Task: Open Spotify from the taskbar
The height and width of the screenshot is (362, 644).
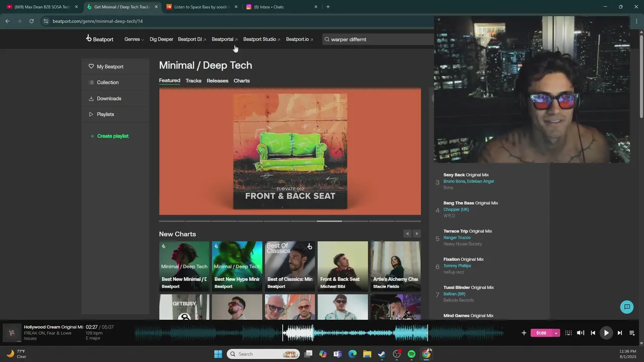Action: tap(412, 354)
